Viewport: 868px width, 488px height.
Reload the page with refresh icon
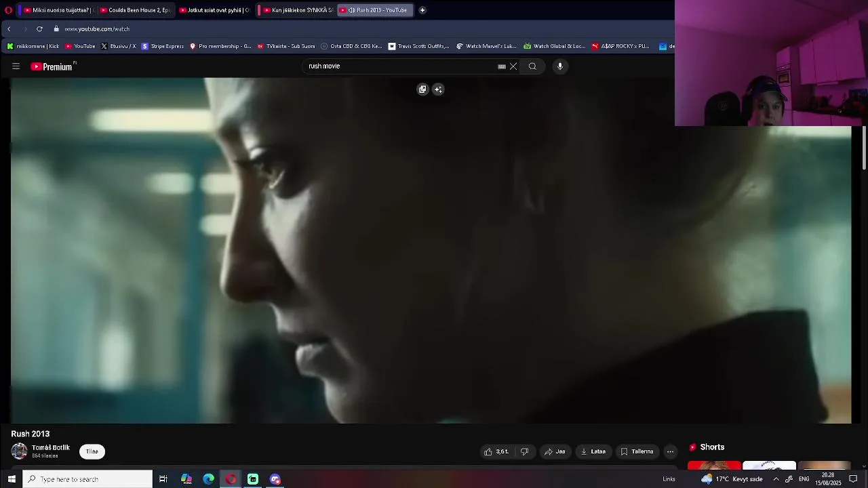click(x=39, y=29)
